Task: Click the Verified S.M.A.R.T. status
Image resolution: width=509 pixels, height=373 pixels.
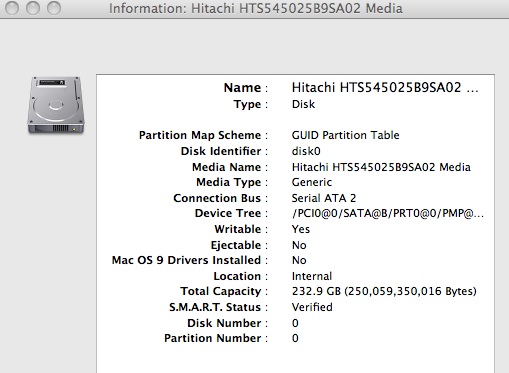Action: (312, 307)
